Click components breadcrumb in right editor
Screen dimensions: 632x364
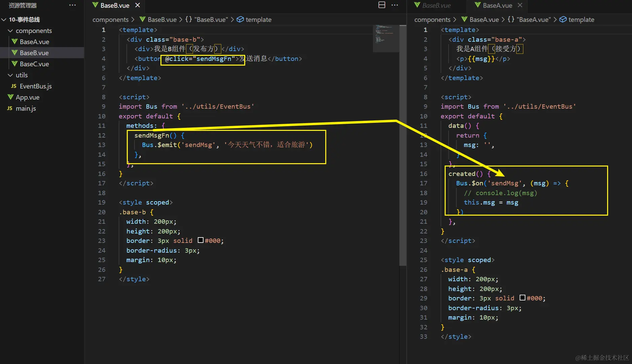point(433,20)
